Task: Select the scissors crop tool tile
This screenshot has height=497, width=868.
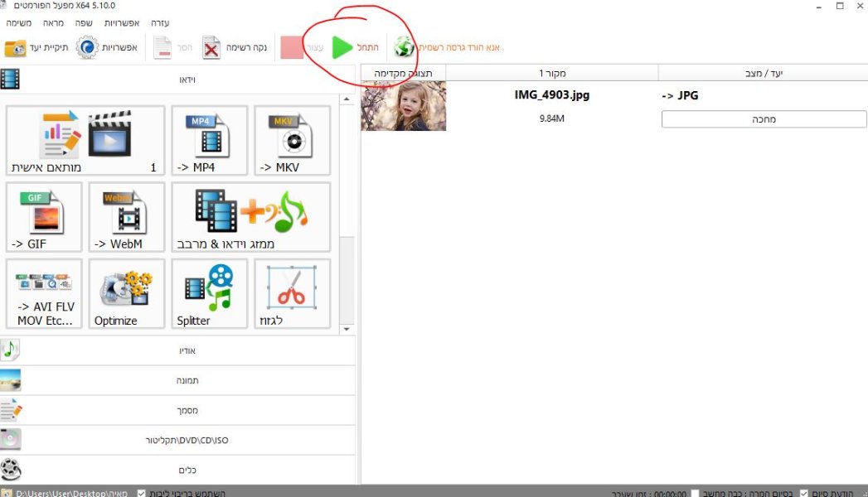Action: tap(292, 293)
